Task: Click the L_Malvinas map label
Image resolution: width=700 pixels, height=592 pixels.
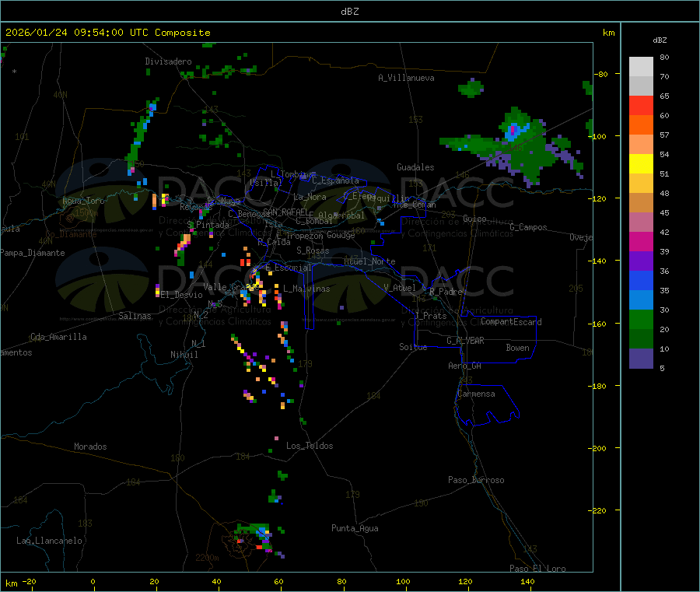Action: 306,289
